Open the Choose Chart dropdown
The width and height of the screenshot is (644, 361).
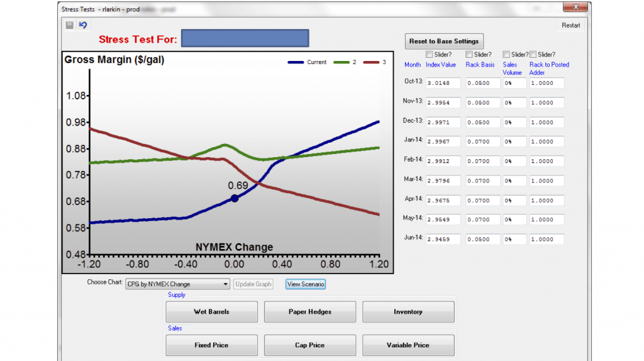pyautogui.click(x=226, y=284)
